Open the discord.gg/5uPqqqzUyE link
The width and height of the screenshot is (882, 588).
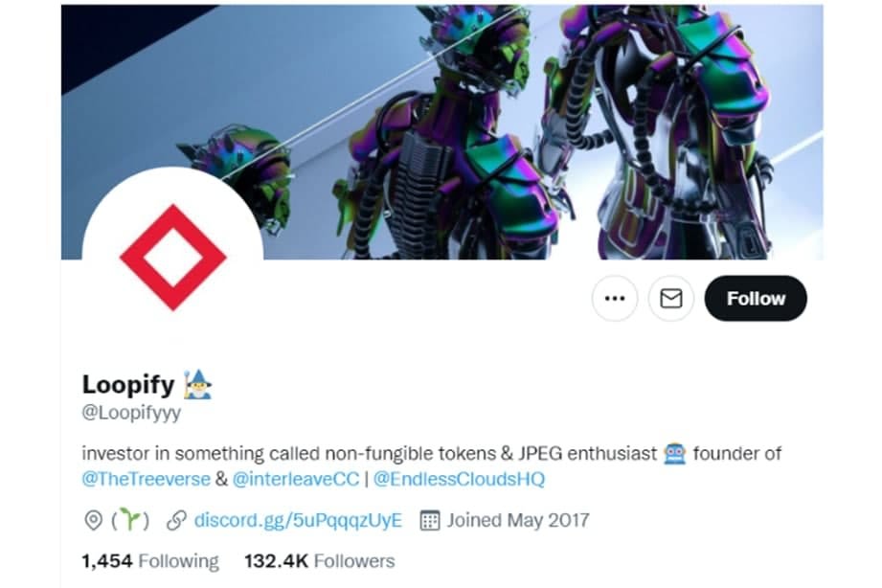coord(298,520)
